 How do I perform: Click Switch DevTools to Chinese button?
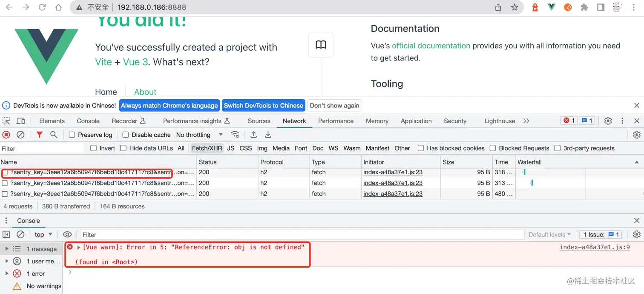[x=263, y=105]
